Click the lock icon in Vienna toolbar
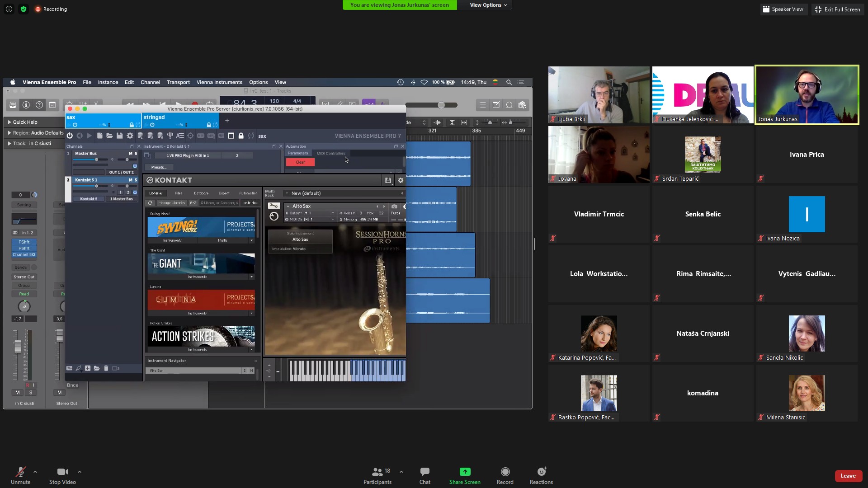 point(241,136)
